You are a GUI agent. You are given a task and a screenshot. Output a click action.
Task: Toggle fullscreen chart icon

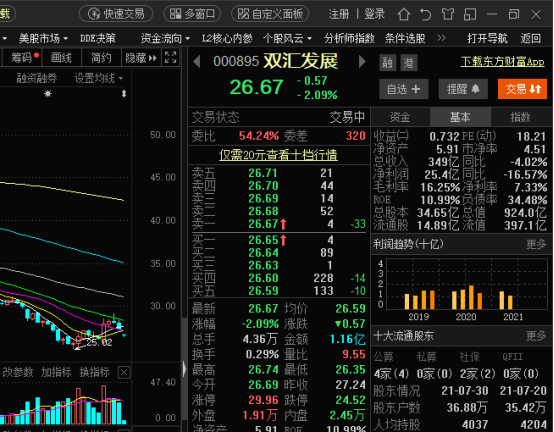[x=171, y=57]
